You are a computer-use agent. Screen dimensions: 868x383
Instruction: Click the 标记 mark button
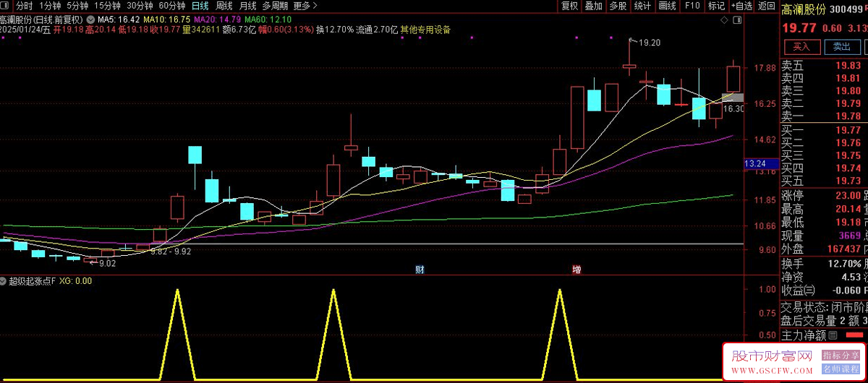(716, 6)
